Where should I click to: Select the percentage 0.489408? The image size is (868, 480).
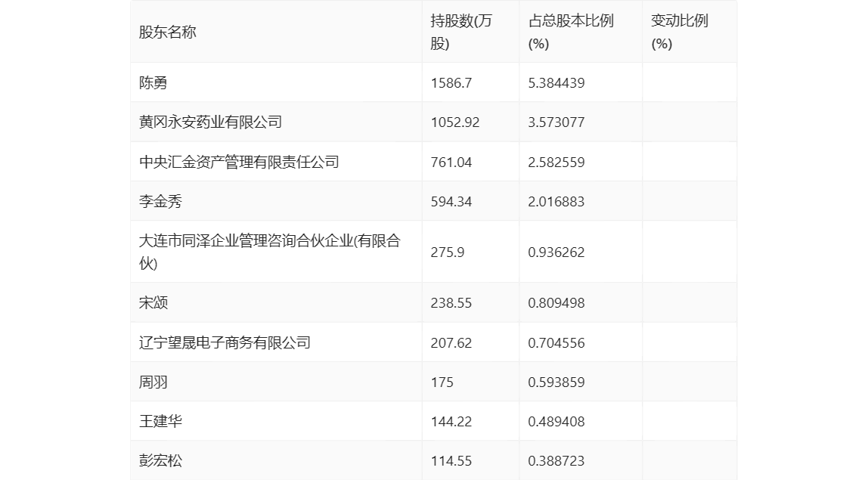pos(556,421)
